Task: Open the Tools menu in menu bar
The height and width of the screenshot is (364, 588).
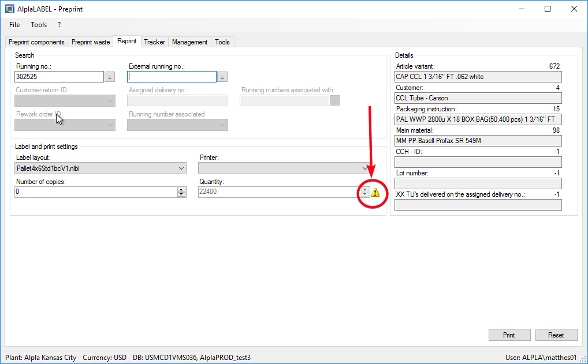Action: pyautogui.click(x=39, y=25)
